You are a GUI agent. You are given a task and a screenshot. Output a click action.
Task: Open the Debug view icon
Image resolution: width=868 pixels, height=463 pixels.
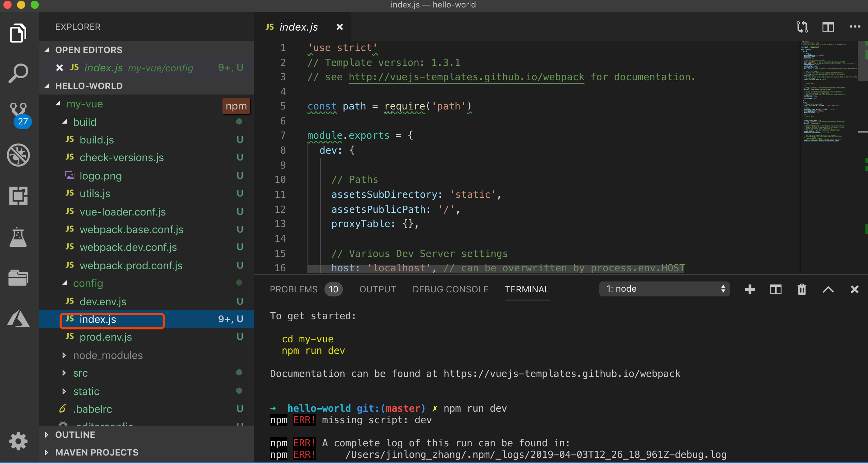[18, 155]
